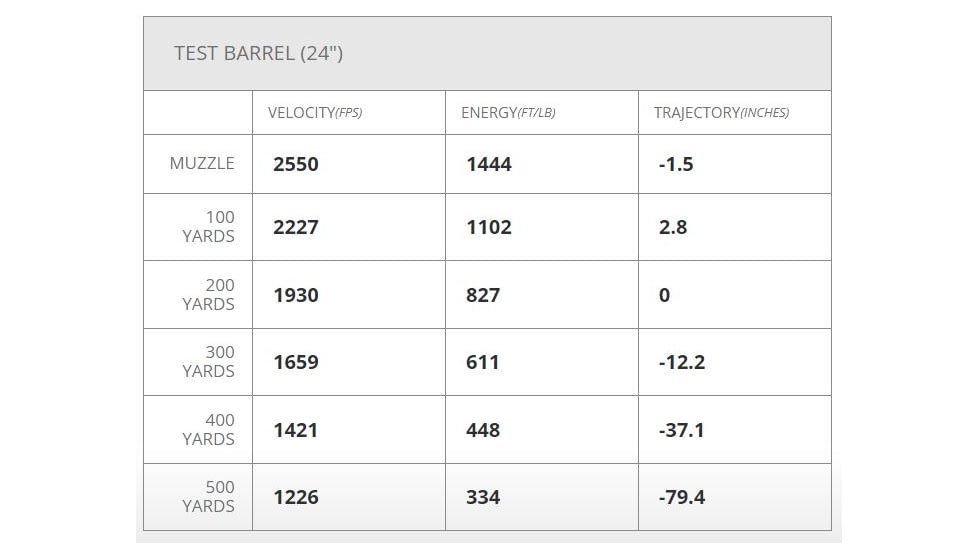
Task: Select the VELOCITY (FPS) column header
Action: [x=315, y=113]
